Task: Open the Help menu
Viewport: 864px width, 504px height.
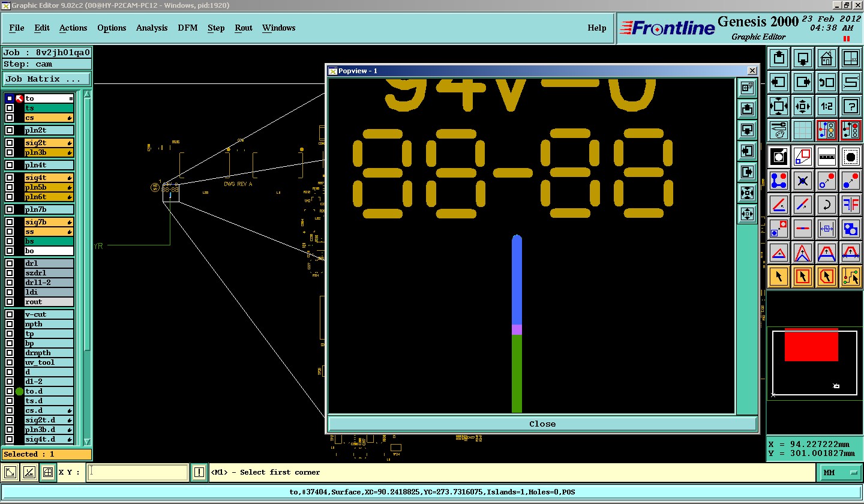Action: pos(597,28)
